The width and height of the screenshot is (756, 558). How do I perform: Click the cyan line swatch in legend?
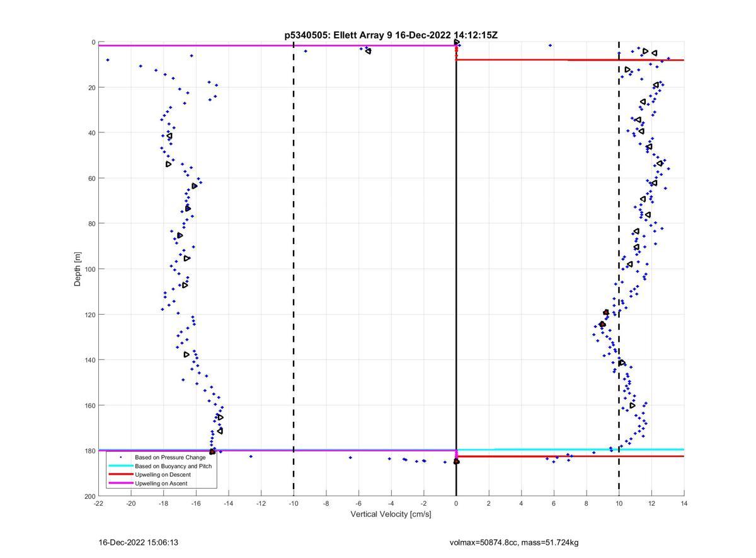[x=120, y=466]
